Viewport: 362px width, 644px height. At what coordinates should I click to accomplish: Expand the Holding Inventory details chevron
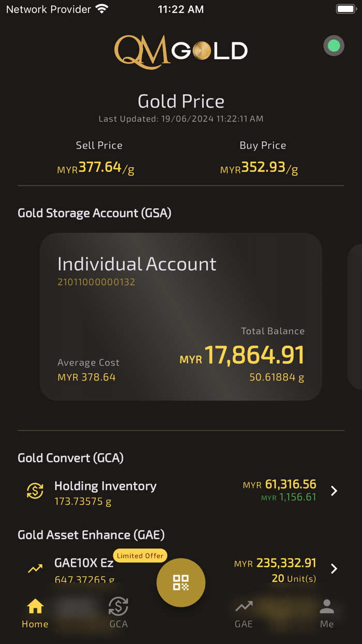tap(334, 491)
